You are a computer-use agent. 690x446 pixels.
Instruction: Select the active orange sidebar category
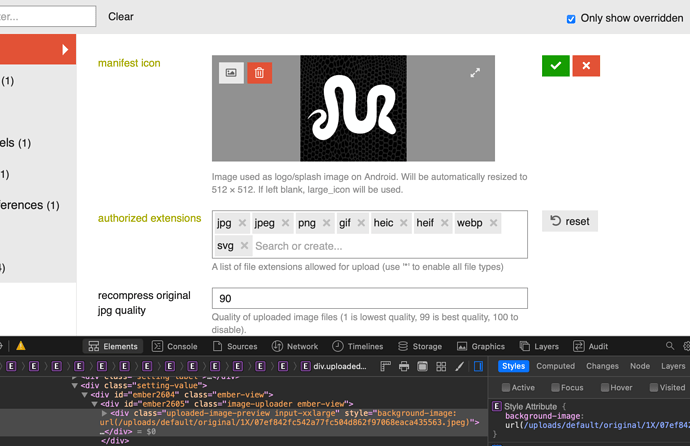tap(38, 49)
